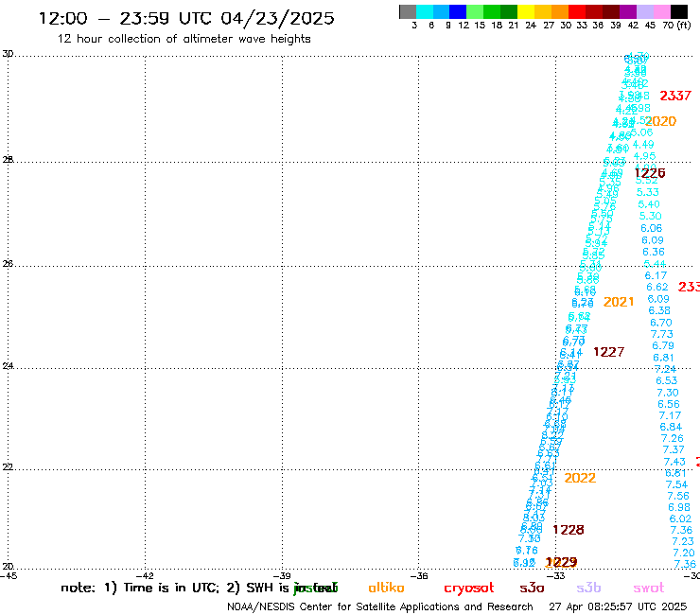Click the black swatch at the scale end

click(679, 11)
